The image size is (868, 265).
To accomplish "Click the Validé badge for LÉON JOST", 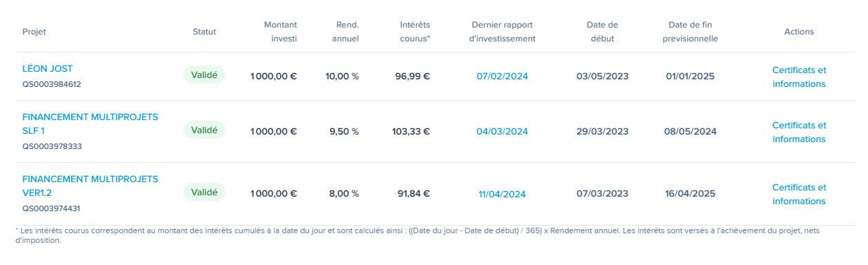I will (204, 75).
